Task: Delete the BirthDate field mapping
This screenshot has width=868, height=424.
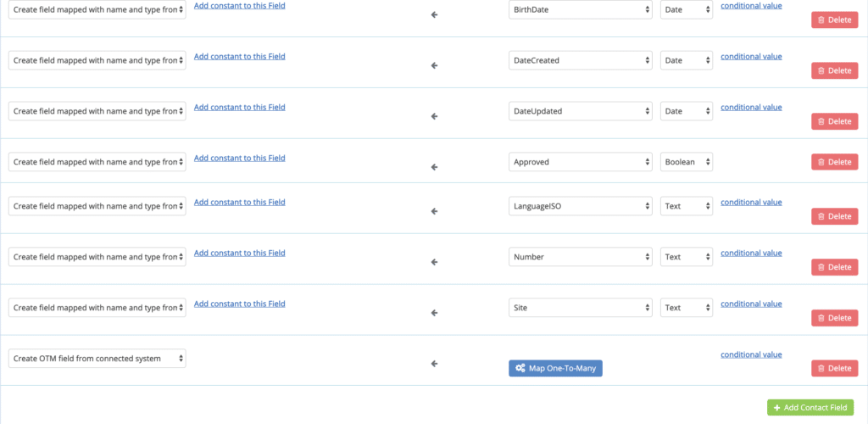Action: [x=835, y=20]
